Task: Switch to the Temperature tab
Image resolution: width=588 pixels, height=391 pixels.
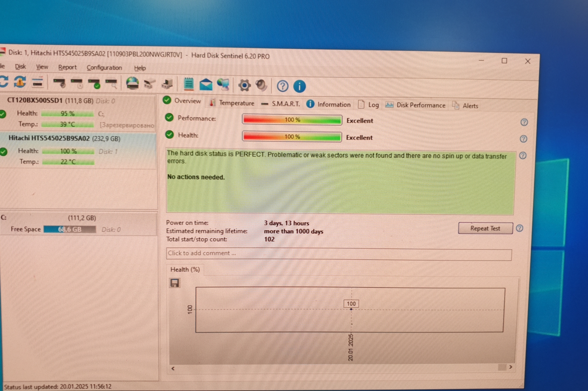Action: (x=232, y=103)
